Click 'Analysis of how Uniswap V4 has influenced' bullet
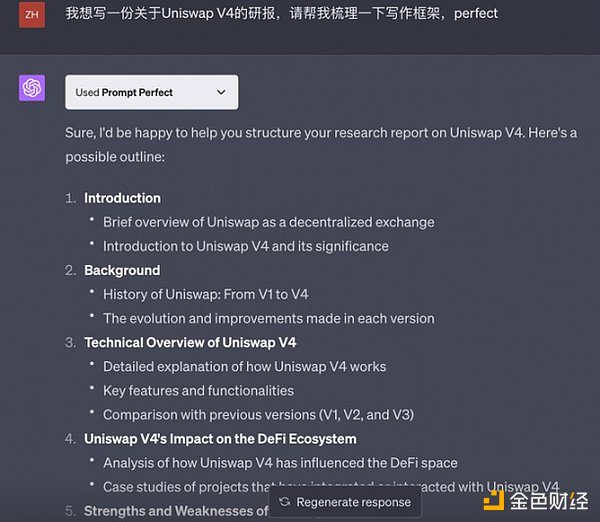The image size is (600, 522). (x=280, y=463)
